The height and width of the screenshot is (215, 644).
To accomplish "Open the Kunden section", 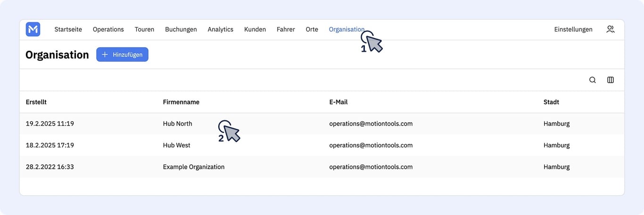I will (x=255, y=29).
